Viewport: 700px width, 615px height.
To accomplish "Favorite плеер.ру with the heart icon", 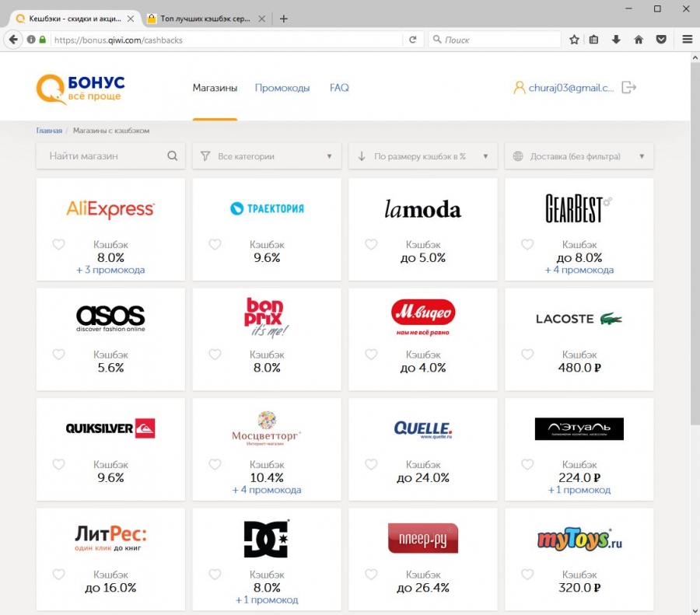I will coord(371,575).
